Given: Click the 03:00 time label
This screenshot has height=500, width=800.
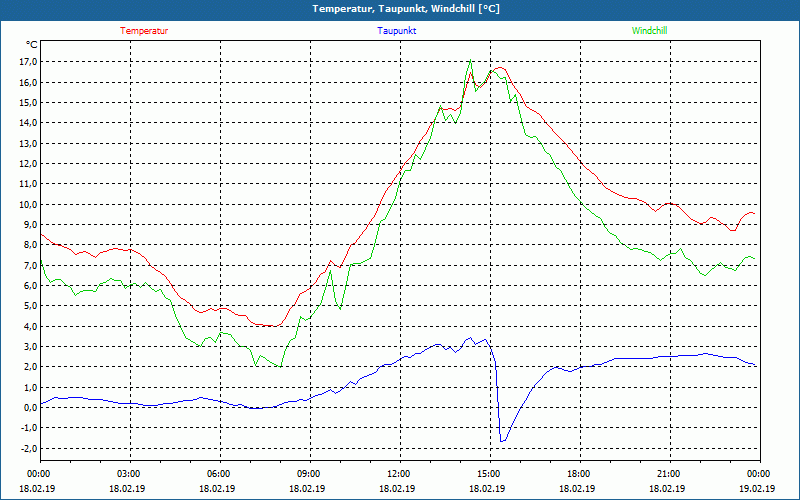Looking at the screenshot, I should tap(128, 474).
